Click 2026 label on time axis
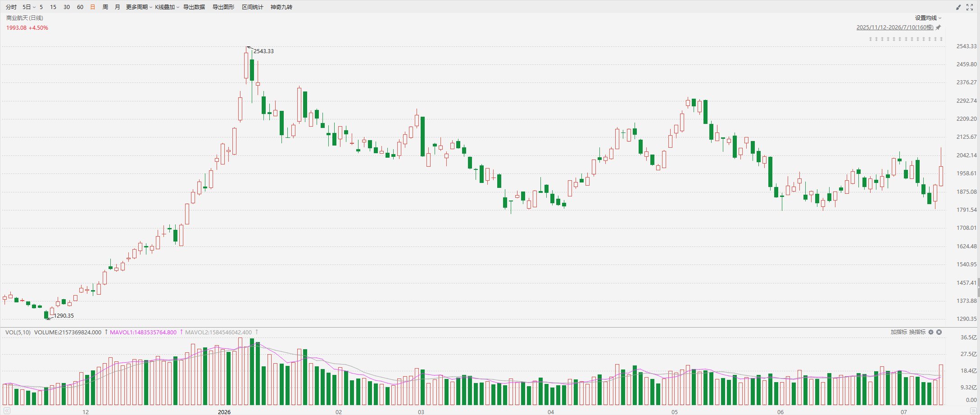 click(224, 412)
